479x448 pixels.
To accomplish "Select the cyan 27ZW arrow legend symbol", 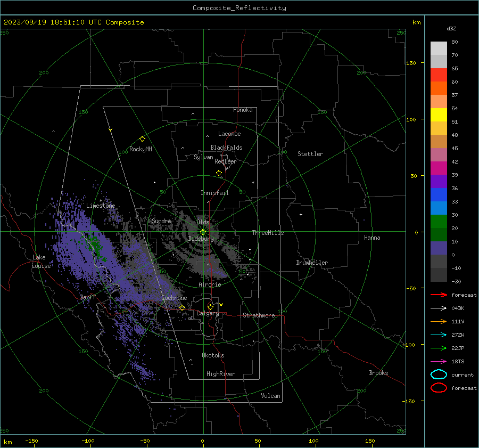I will (x=439, y=335).
